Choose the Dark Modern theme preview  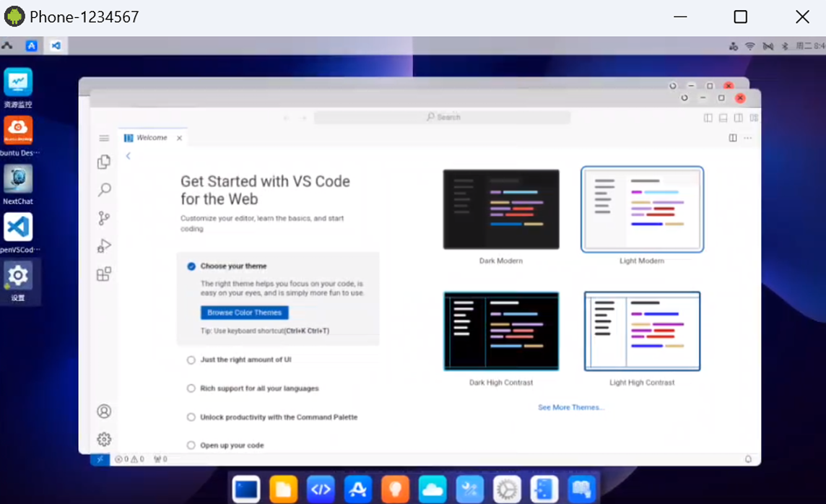point(501,209)
